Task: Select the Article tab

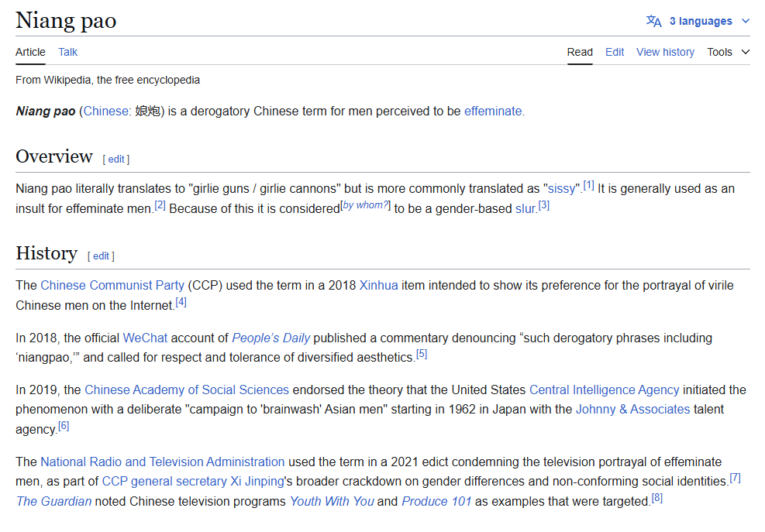Action: 30,52
